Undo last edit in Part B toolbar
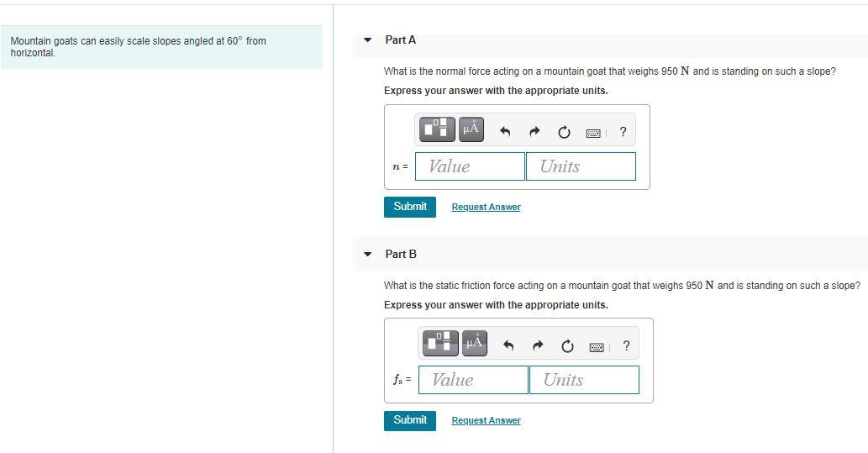Image resolution: width=868 pixels, height=453 pixels. click(x=508, y=346)
